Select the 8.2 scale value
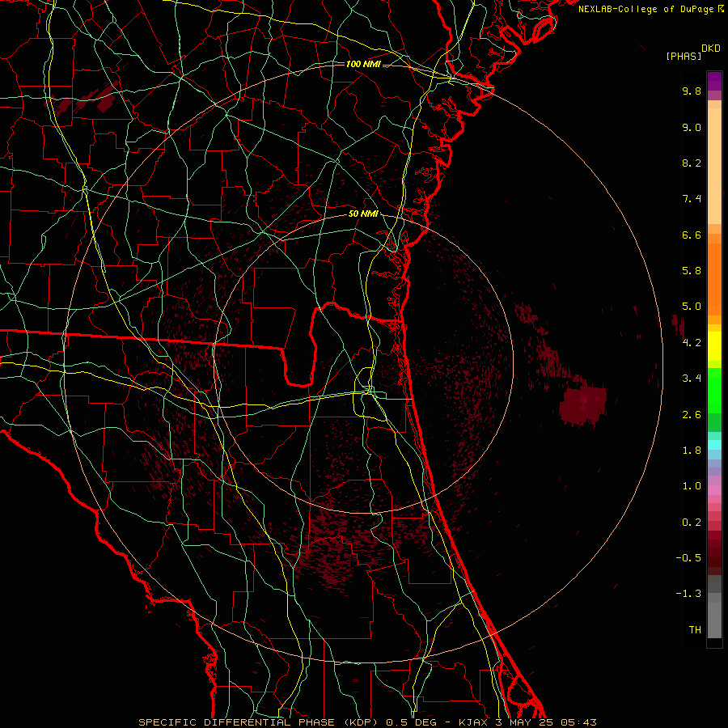Screen dimensions: 728x728 coord(692,163)
